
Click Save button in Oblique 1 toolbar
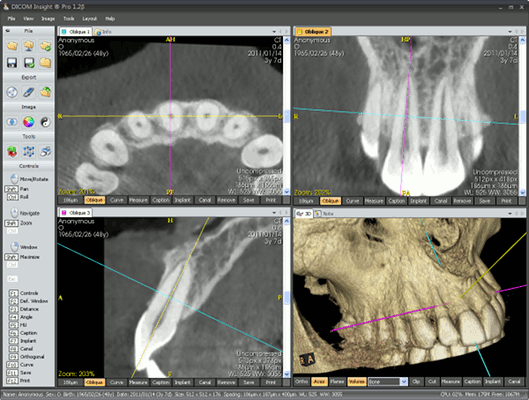(249, 200)
